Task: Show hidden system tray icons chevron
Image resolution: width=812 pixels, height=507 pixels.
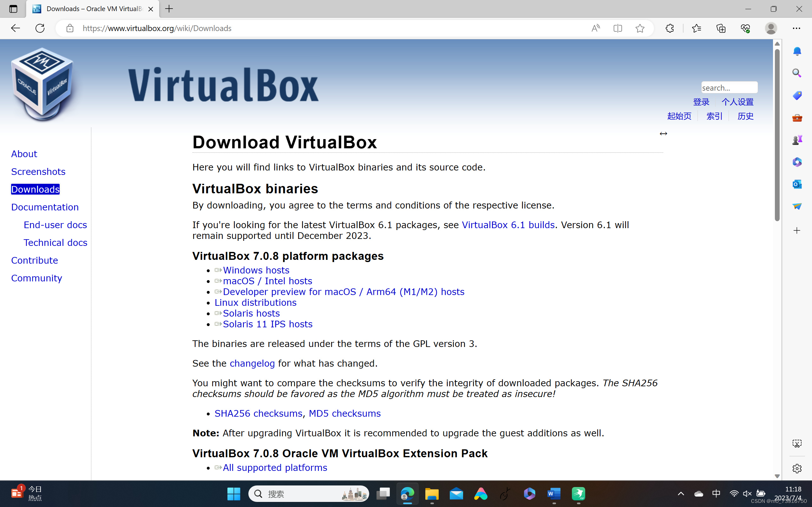Action: click(681, 494)
